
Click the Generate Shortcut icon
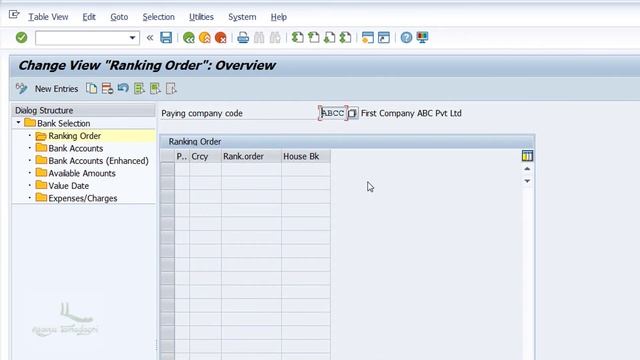click(384, 38)
